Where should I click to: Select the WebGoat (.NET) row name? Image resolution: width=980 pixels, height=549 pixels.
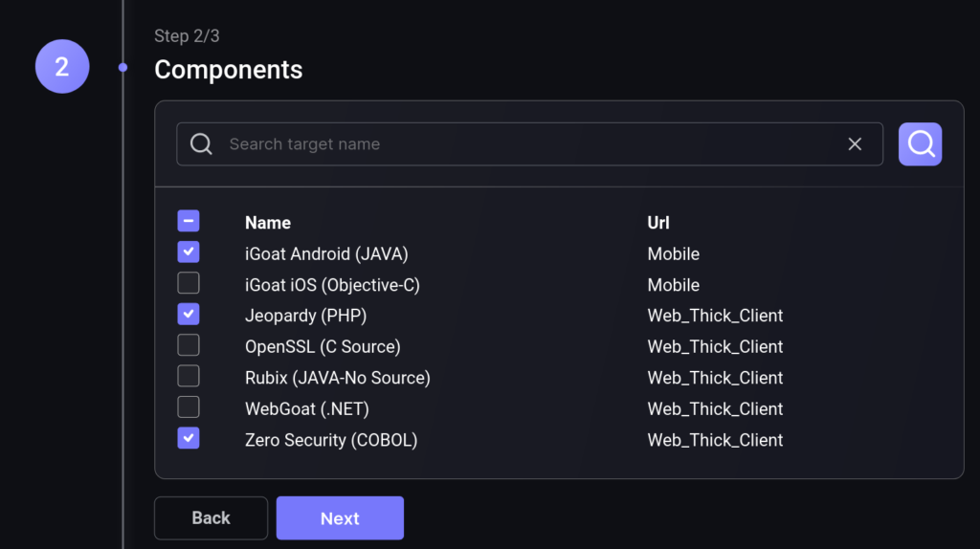coord(307,409)
